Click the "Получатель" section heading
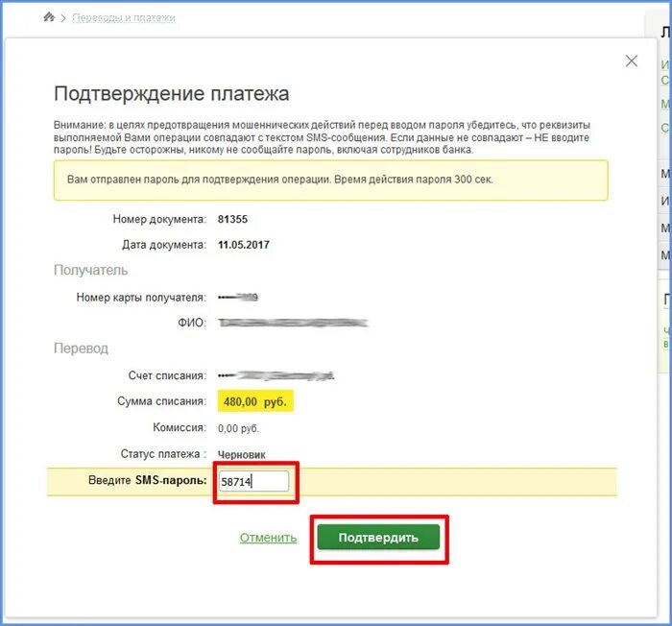The image size is (672, 626). [90, 270]
